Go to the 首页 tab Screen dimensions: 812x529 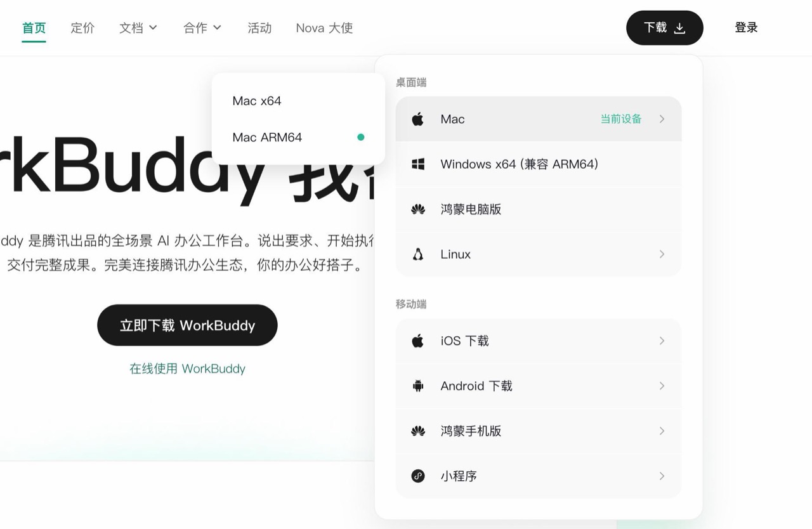[34, 28]
